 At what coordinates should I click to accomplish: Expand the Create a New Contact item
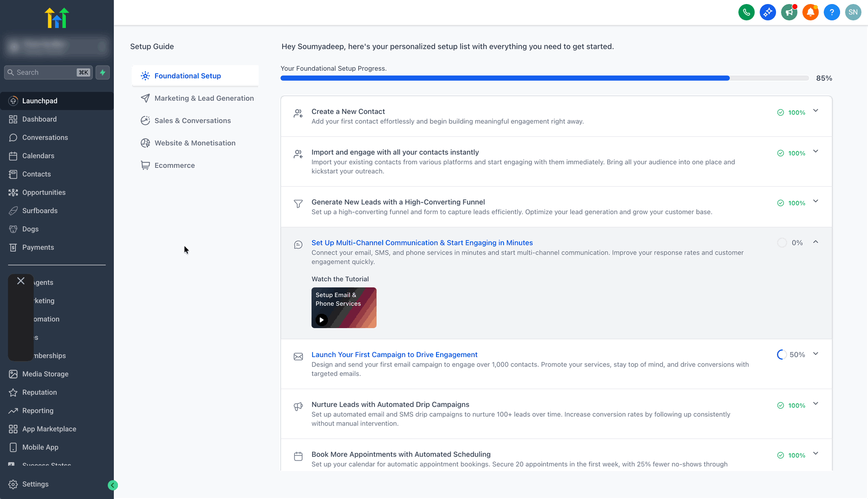pyautogui.click(x=816, y=111)
